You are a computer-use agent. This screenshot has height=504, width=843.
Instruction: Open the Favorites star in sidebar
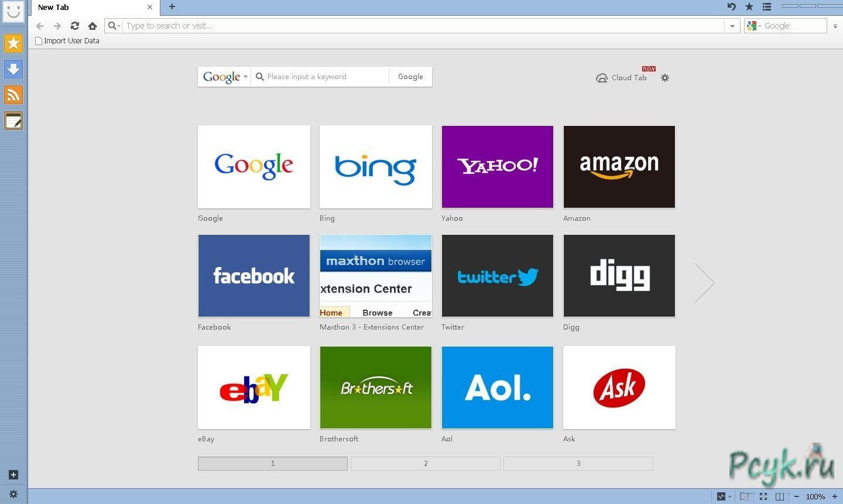tap(13, 43)
